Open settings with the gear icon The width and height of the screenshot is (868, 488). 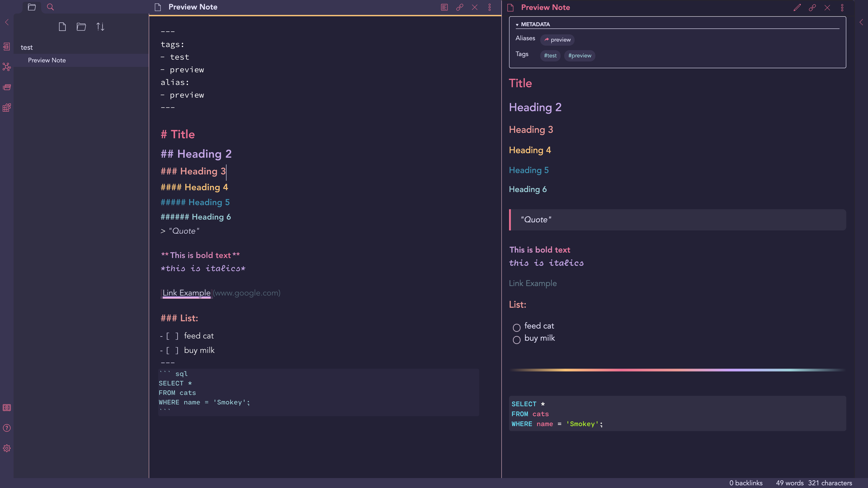click(x=7, y=448)
